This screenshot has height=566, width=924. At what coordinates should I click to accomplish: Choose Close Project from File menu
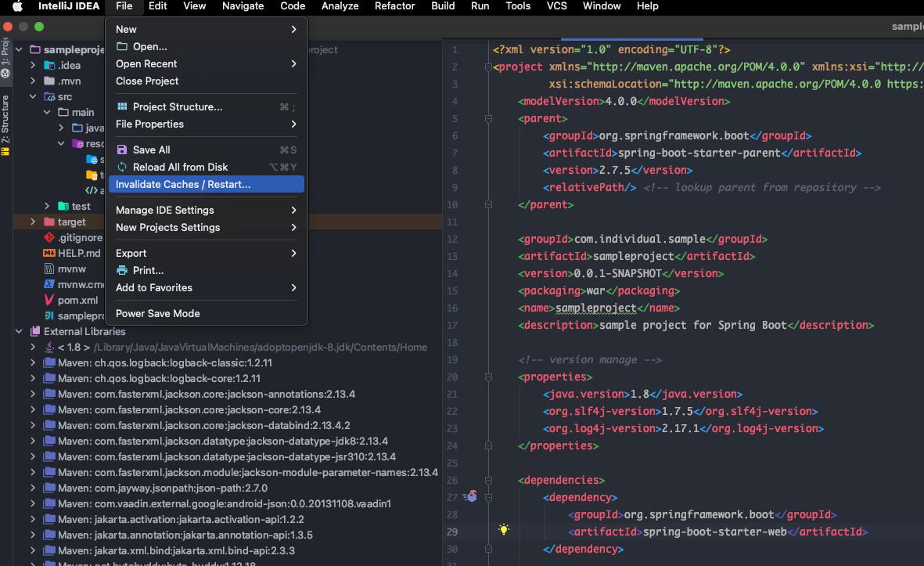point(207,81)
